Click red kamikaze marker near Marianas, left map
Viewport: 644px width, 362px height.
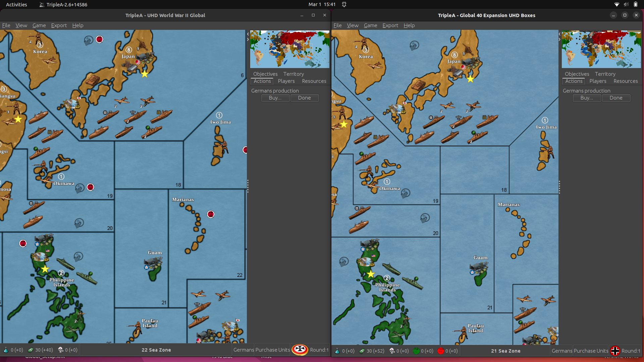(211, 214)
